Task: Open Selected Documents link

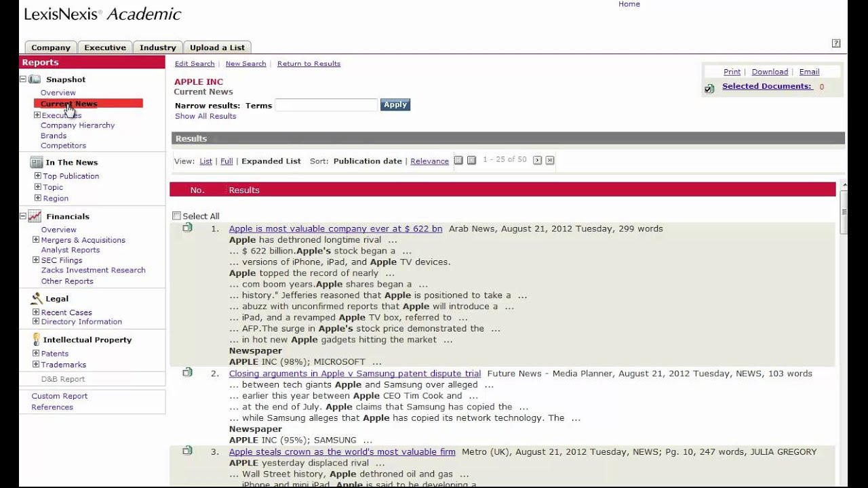Action: tap(767, 86)
